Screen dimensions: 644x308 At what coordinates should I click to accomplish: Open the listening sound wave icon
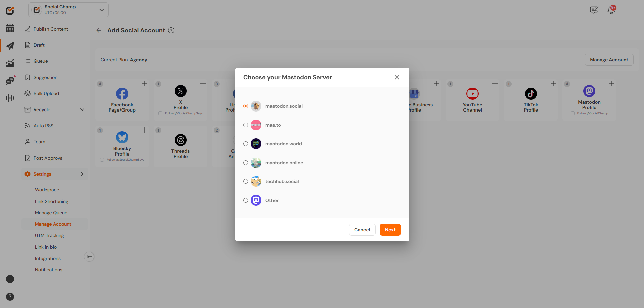[x=10, y=98]
